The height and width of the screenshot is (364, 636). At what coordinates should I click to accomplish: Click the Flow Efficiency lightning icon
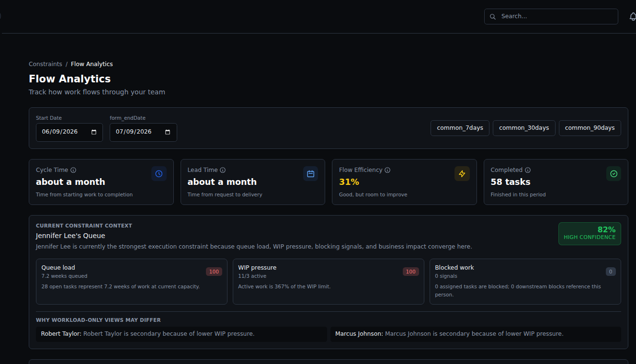click(462, 174)
